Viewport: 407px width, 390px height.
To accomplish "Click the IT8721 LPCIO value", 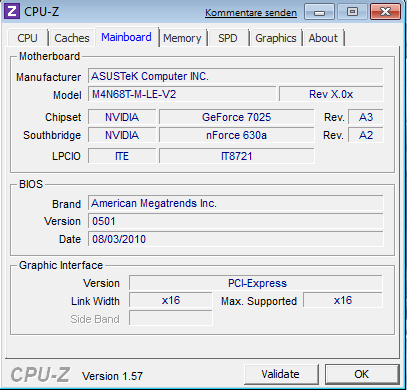I will pyautogui.click(x=236, y=156).
